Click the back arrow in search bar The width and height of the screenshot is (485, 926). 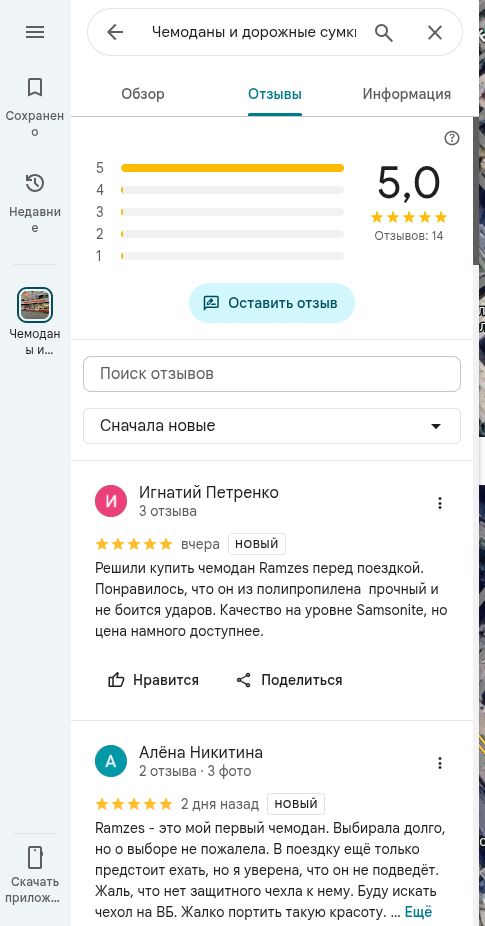pyautogui.click(x=115, y=32)
